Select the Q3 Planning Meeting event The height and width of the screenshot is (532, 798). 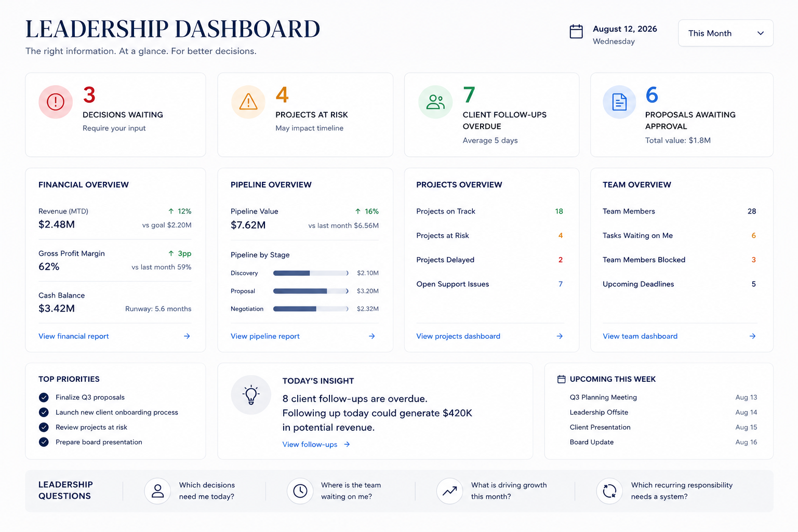point(663,397)
